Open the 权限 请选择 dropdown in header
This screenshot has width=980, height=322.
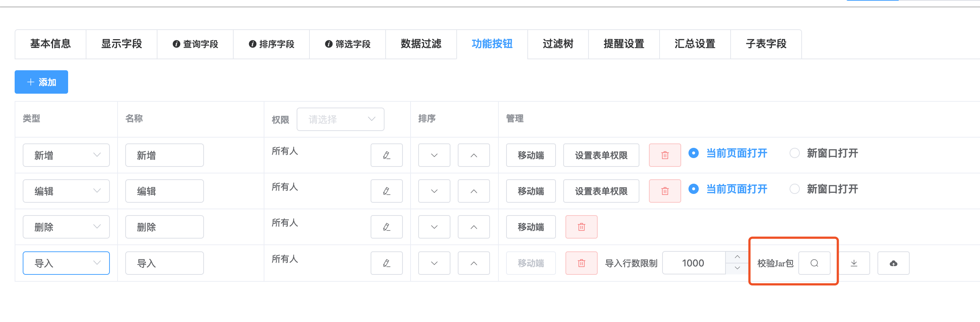340,119
